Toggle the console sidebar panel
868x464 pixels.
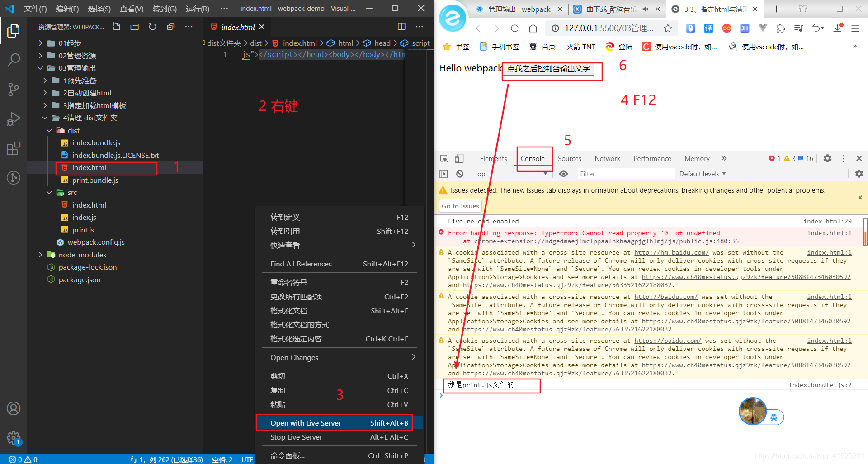(443, 174)
